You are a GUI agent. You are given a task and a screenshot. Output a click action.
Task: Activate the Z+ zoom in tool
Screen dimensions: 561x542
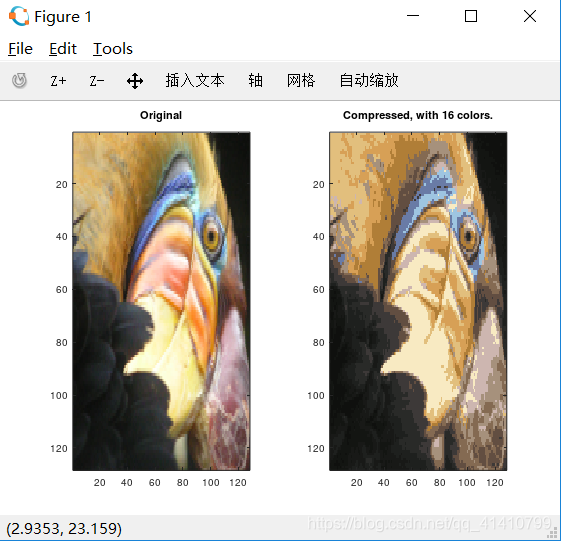click(x=58, y=81)
